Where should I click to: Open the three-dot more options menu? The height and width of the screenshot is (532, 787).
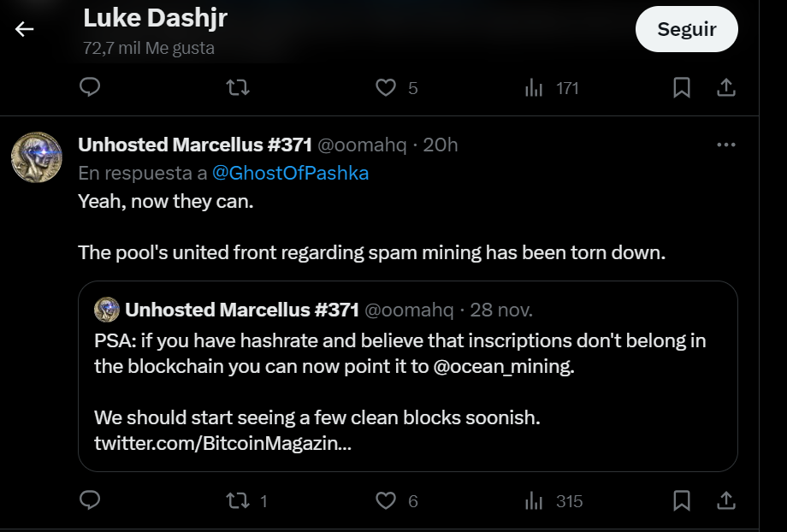(x=725, y=145)
